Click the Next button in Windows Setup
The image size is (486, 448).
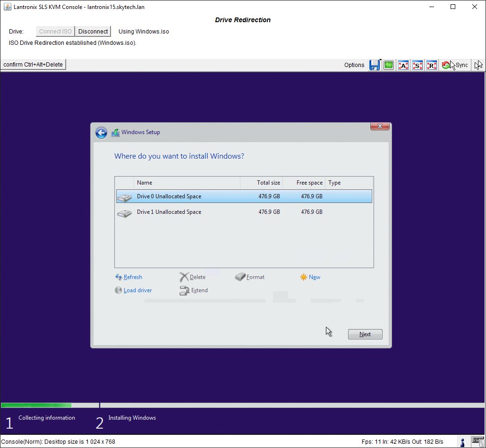[365, 334]
